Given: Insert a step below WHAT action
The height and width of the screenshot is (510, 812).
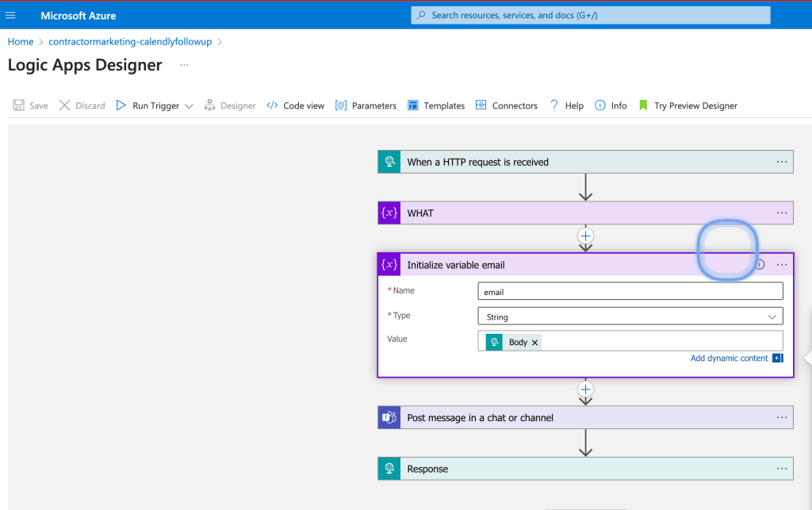Looking at the screenshot, I should pos(586,236).
